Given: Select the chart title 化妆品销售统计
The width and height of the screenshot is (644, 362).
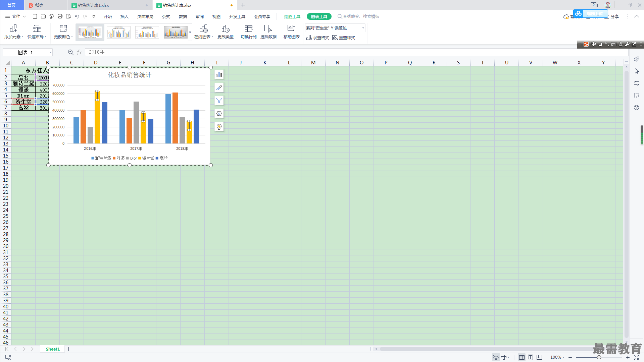Looking at the screenshot, I should click(130, 75).
